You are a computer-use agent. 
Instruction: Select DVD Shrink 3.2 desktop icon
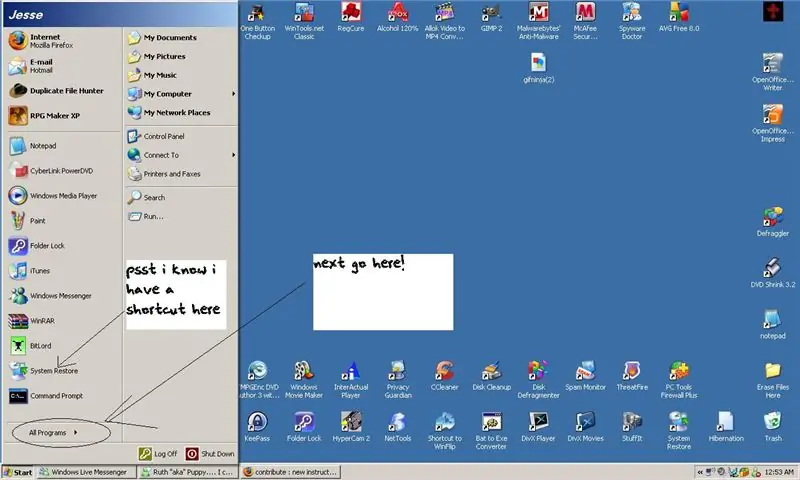tap(772, 273)
